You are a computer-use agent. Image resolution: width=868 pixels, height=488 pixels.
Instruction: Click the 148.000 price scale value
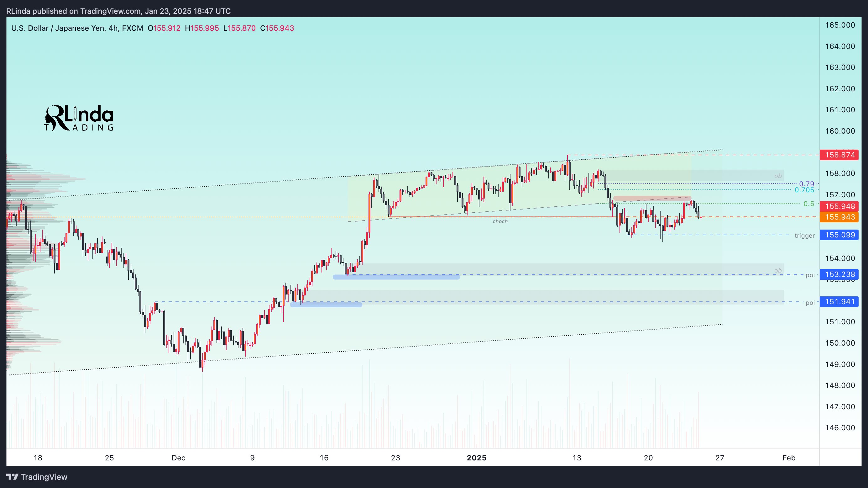point(840,385)
